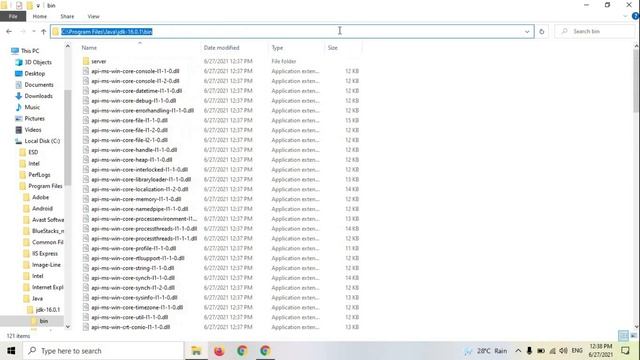Image resolution: width=640 pixels, height=360 pixels.
Task: Select api-ms-win-core-memory-l1-1-0.dll
Action: [x=136, y=199]
